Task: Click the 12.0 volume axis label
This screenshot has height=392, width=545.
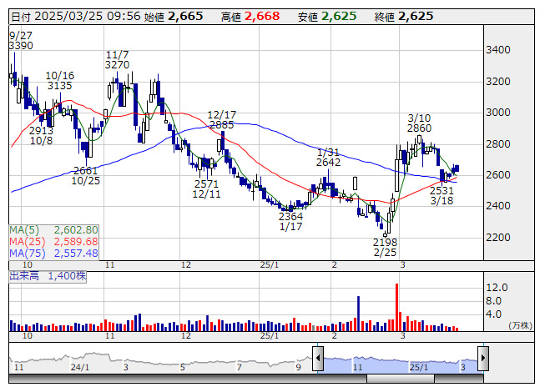Action: tap(497, 288)
